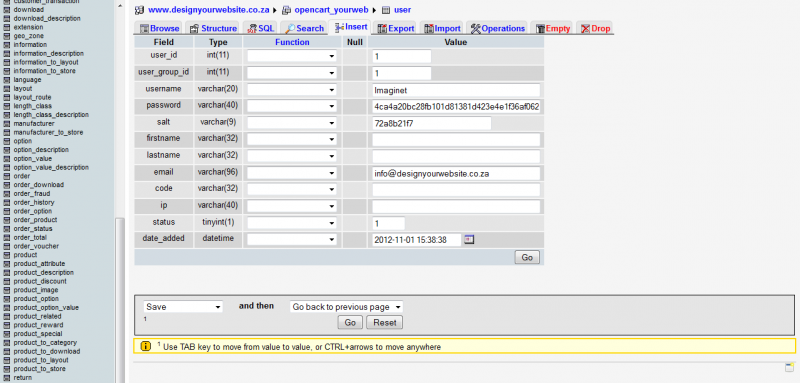Click the table icon next to product_to_store
800x383 pixels.
[x=7, y=369]
